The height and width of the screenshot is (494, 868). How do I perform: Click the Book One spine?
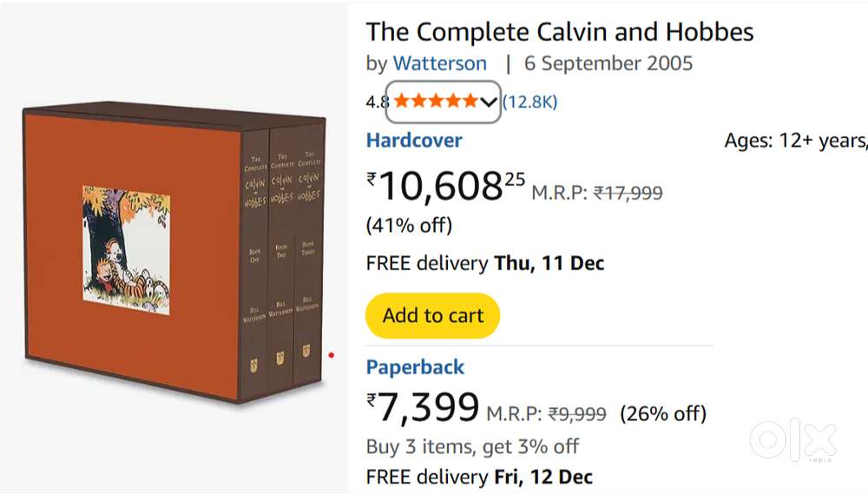255,260
